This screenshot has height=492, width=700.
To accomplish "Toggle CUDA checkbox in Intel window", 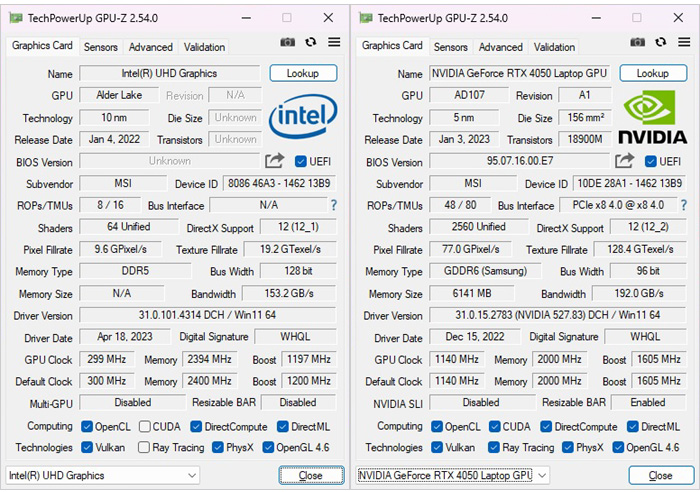I will pos(145,426).
